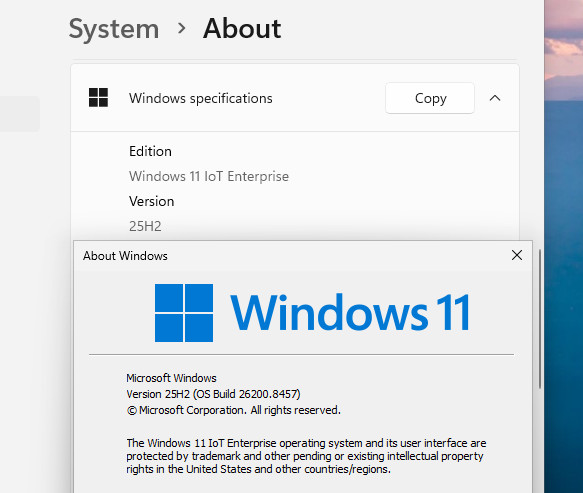This screenshot has height=493, width=583.
Task: Close the About Windows dialog
Action: click(517, 255)
